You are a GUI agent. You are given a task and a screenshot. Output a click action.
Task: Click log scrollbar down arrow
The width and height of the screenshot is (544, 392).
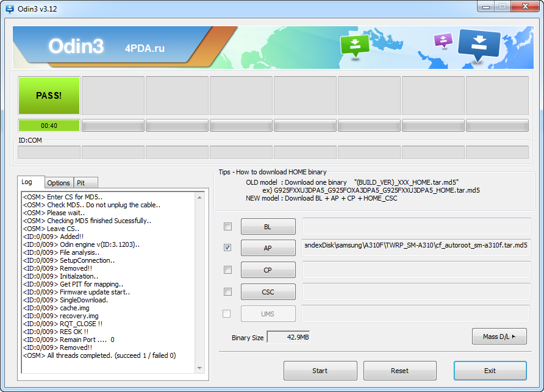(199, 368)
